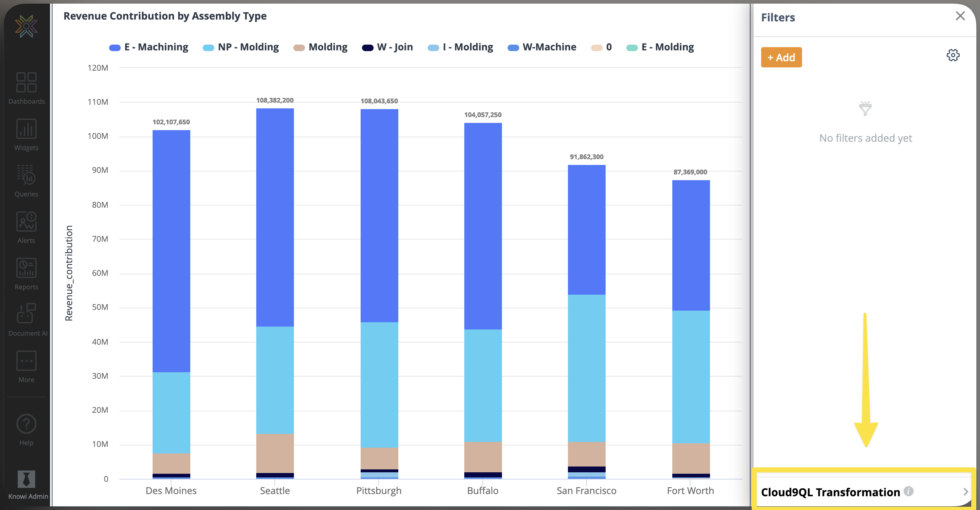The image size is (980, 510).
Task: Click the Des Moines axis label
Action: click(171, 490)
